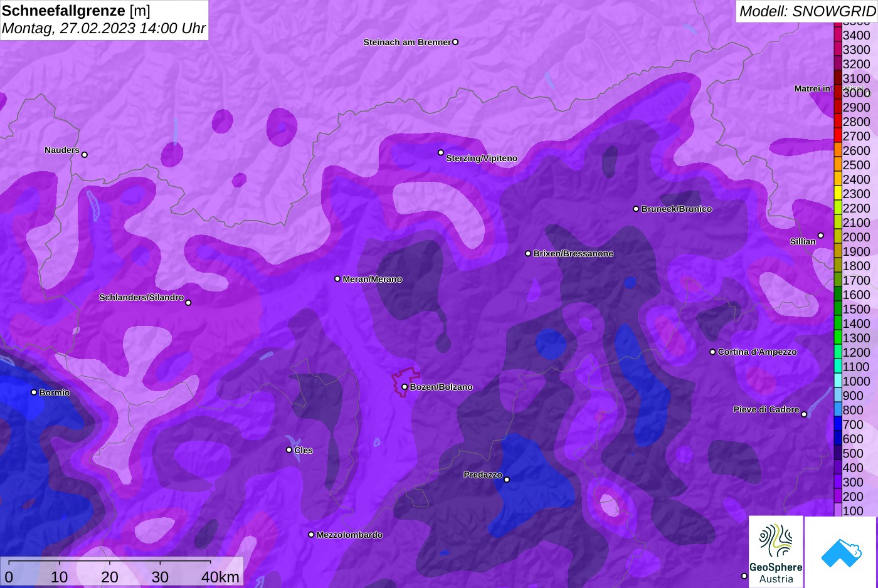Select the Brixen/Bressanone map dot

(x=528, y=253)
